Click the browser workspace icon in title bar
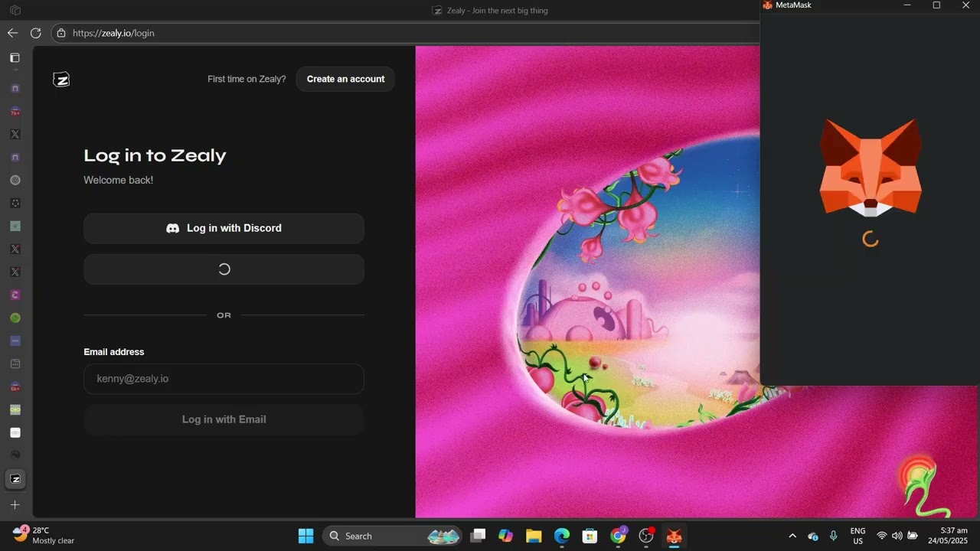This screenshot has width=980, height=551. coord(15,10)
